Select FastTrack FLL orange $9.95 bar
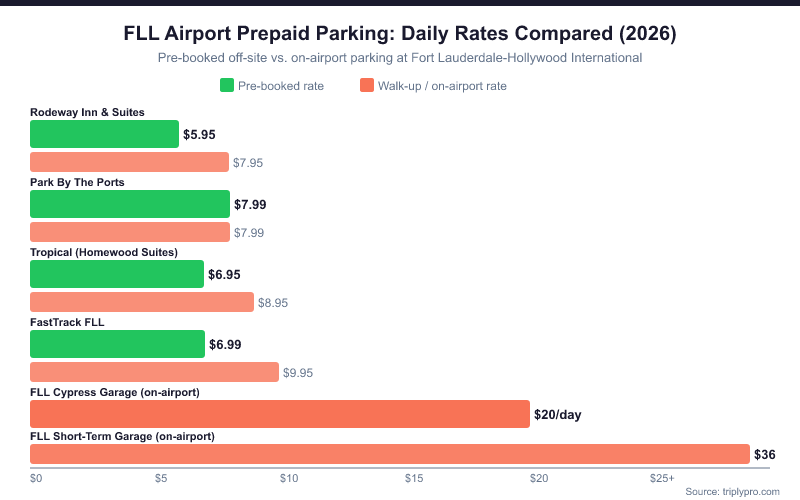Image resolution: width=800 pixels, height=500 pixels. (x=155, y=372)
